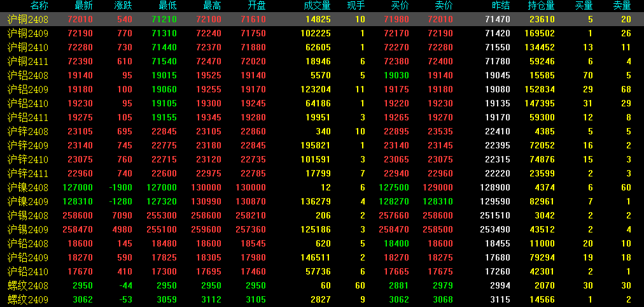644x307 pixels.
Task: Select the 沪铜2410 contract name
Action: coord(28,47)
